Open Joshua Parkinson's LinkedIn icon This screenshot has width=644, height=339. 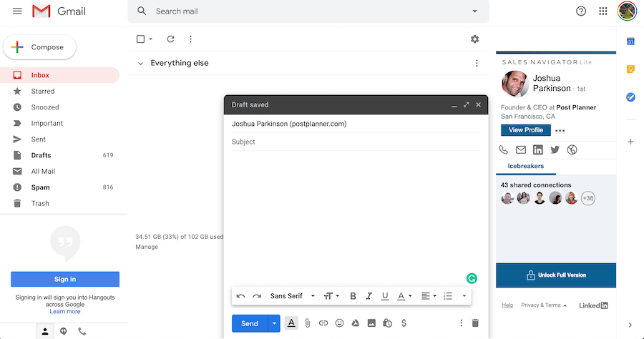pos(537,149)
